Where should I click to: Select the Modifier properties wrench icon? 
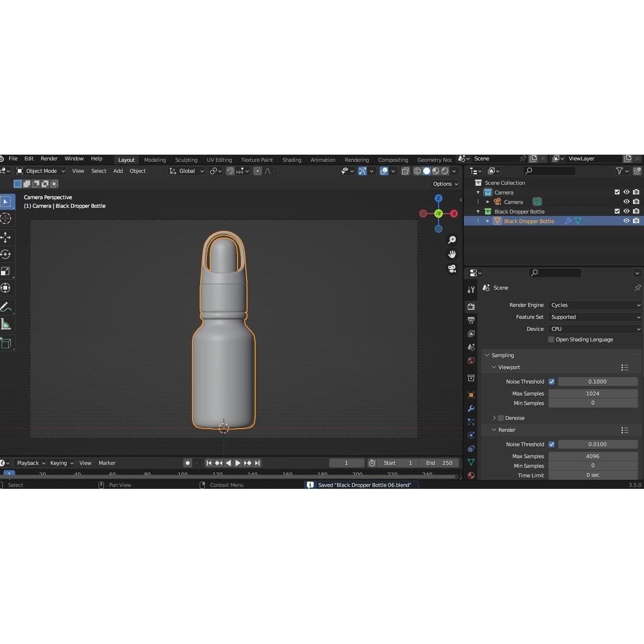click(471, 408)
